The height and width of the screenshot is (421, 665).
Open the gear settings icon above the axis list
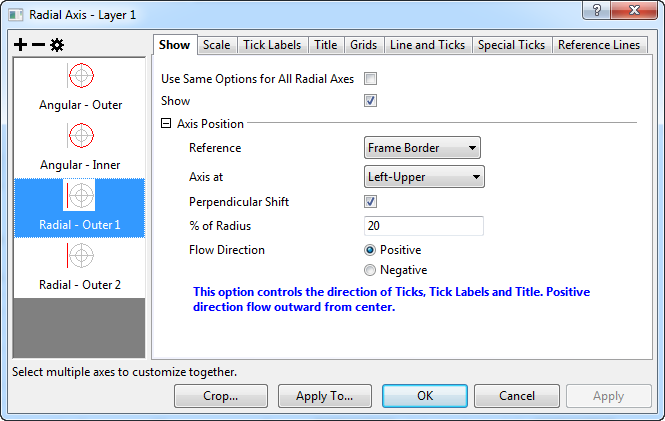pos(57,45)
